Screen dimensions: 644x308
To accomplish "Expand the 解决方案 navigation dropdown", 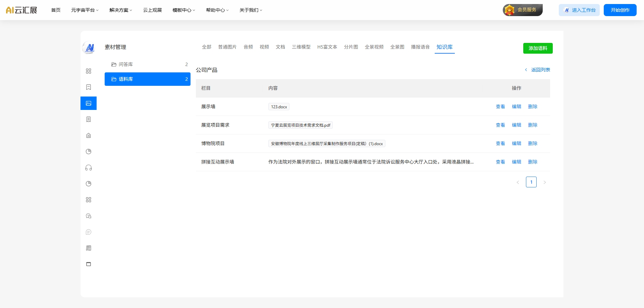I will click(121, 10).
